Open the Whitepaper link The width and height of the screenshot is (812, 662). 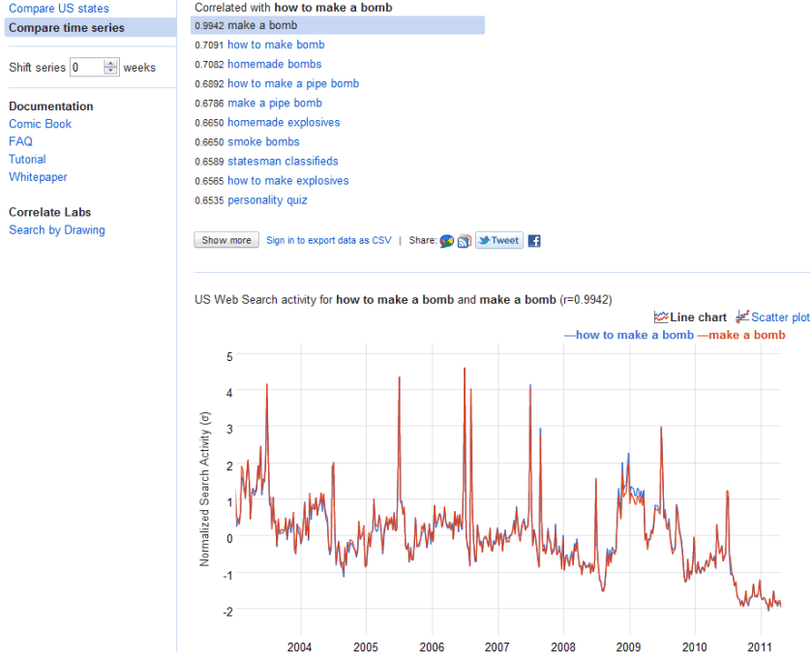click(38, 177)
